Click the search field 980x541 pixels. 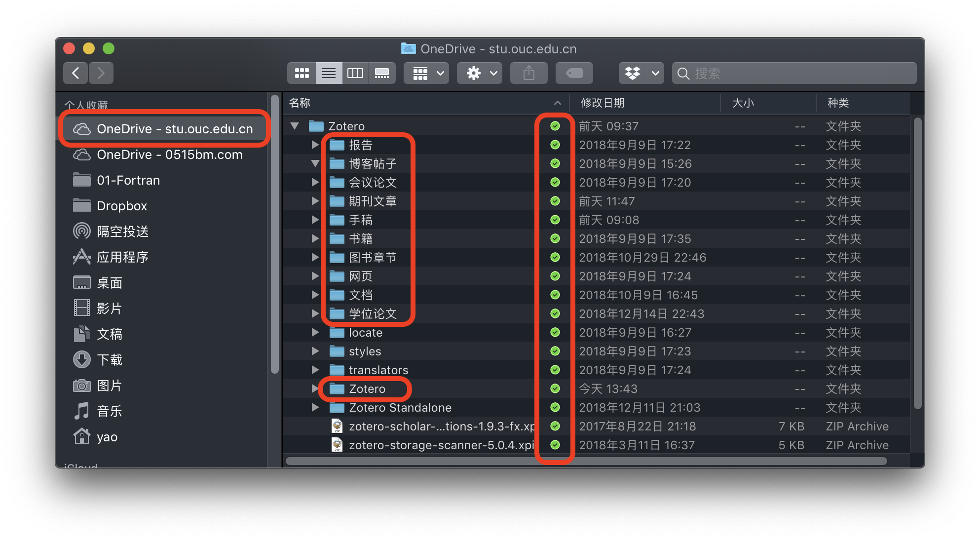coord(794,74)
